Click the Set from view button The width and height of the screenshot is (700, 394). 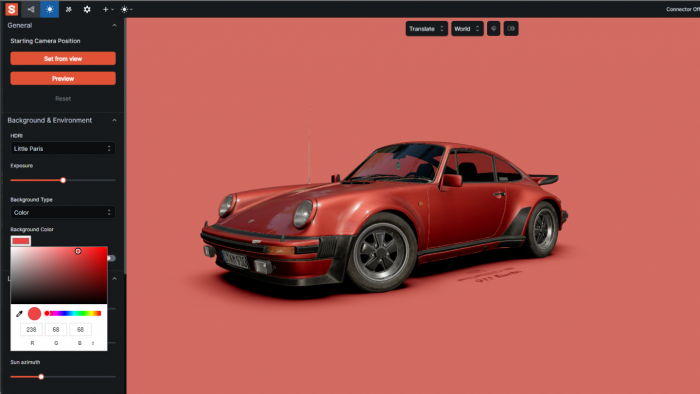tap(63, 58)
